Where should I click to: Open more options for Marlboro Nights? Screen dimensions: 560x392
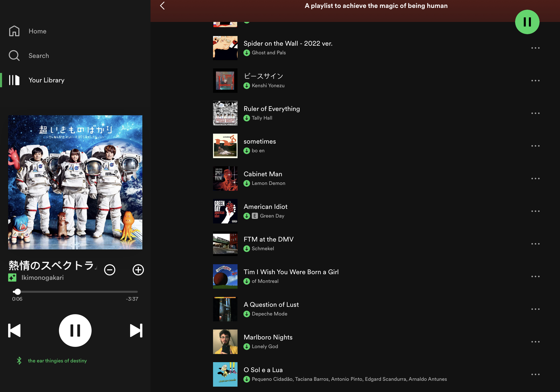pos(535,342)
